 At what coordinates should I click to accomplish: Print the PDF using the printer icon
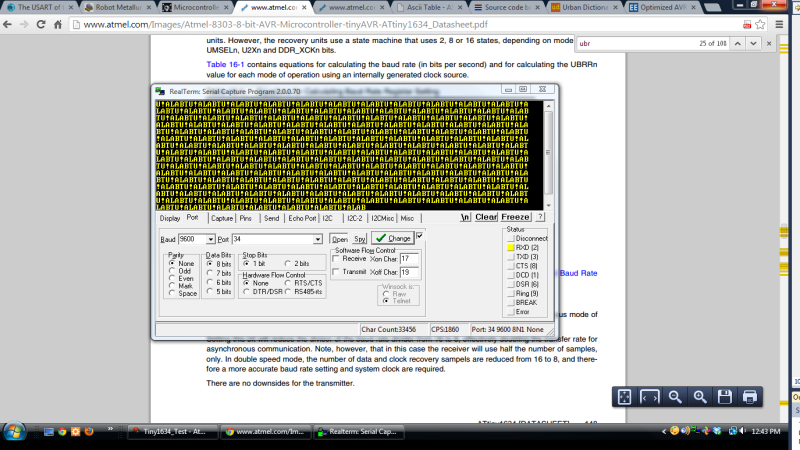750,397
